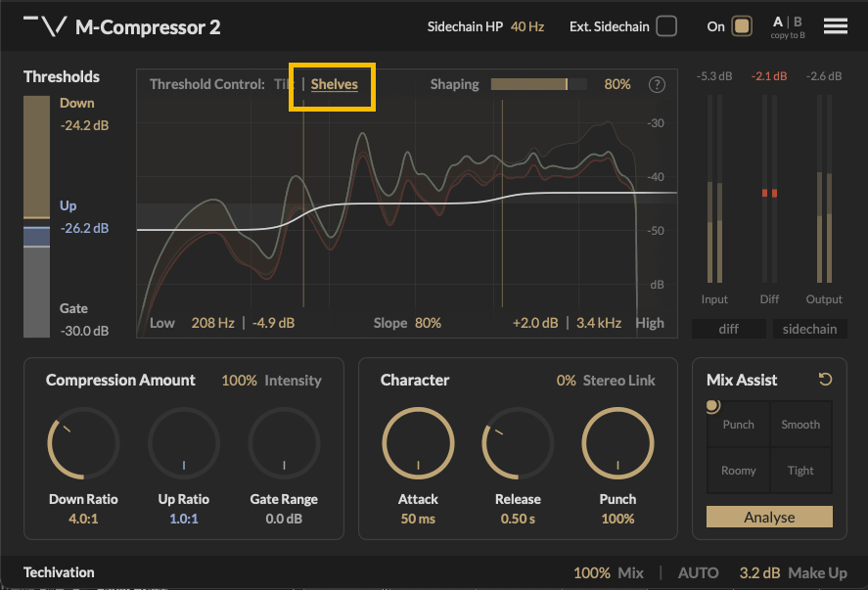This screenshot has height=590, width=868.
Task: Click the Down threshold -24.2 dB value
Action: click(84, 125)
